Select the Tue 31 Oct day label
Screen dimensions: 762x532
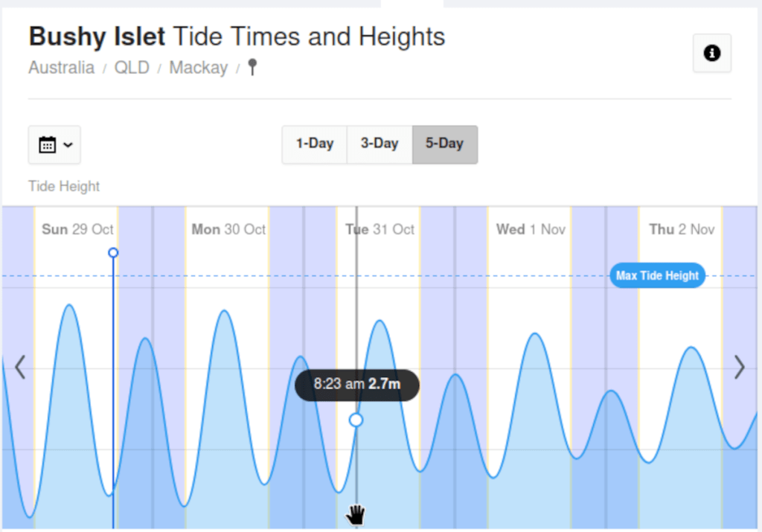(380, 229)
